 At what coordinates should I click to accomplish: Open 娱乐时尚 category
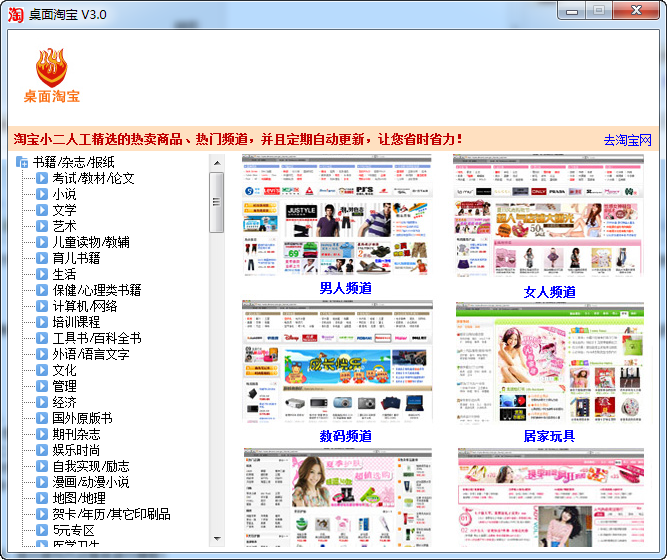(x=76, y=450)
